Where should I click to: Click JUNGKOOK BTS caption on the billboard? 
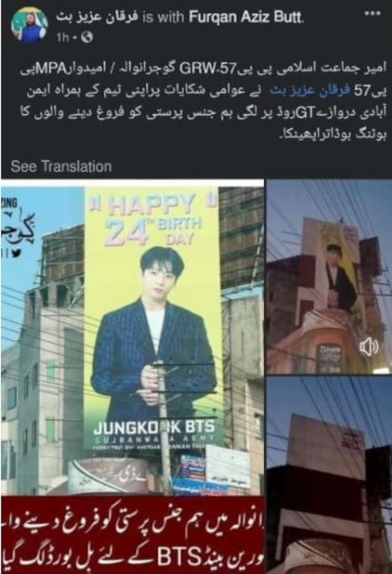155,427
